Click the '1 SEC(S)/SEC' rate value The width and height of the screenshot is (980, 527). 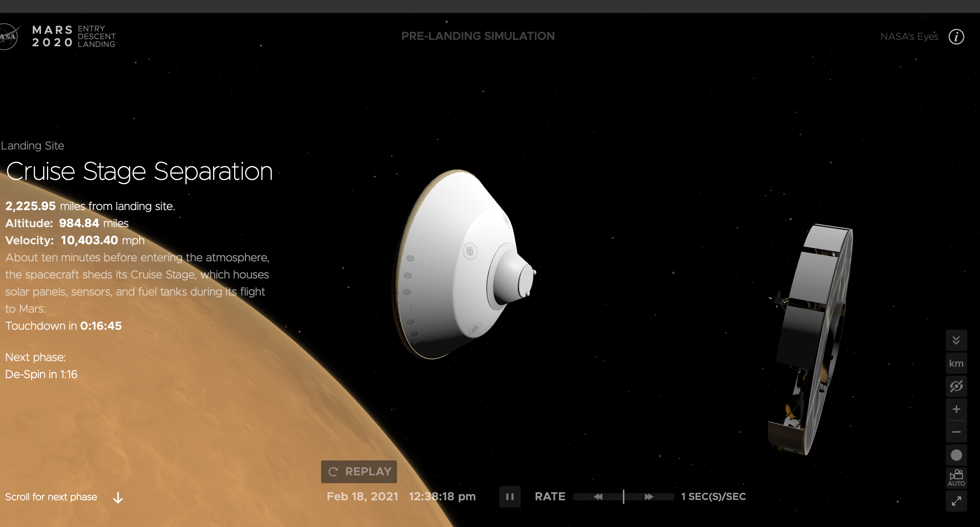(x=713, y=497)
